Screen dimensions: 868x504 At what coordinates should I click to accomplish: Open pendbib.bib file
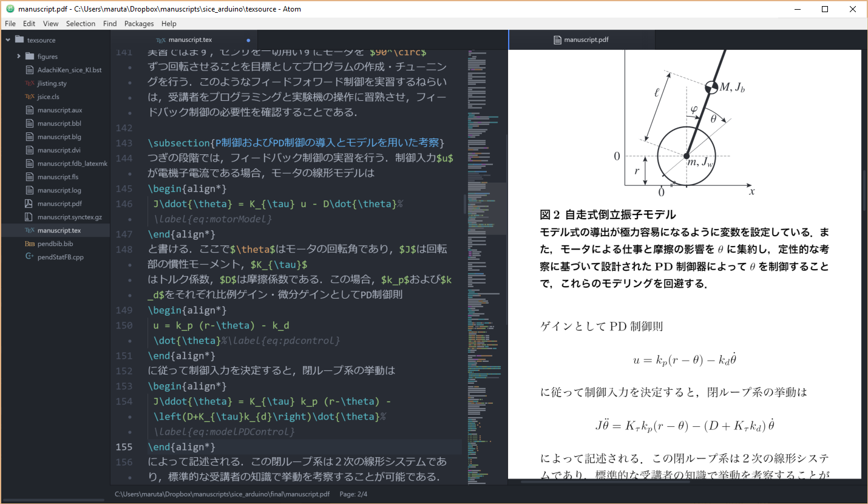(55, 243)
